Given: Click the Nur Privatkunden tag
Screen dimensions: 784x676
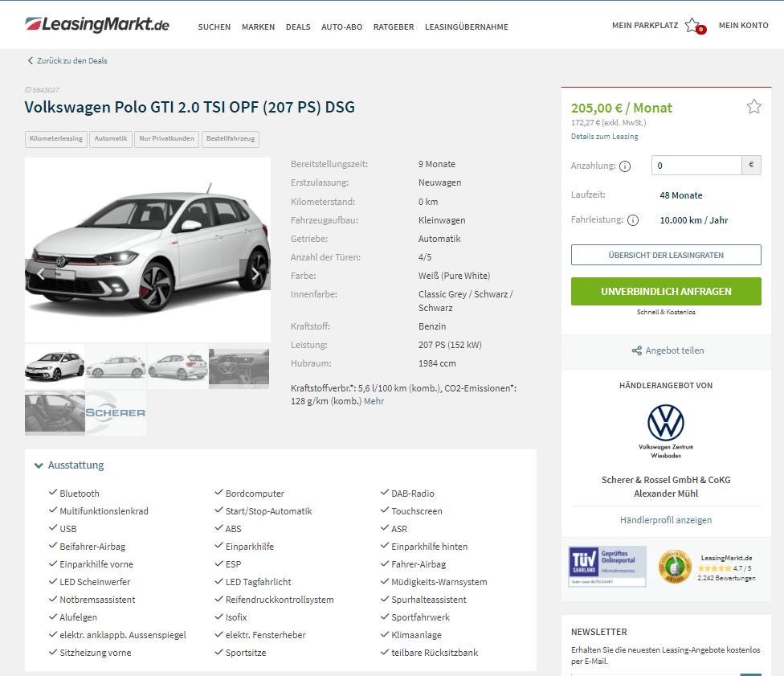Looking at the screenshot, I should (166, 138).
